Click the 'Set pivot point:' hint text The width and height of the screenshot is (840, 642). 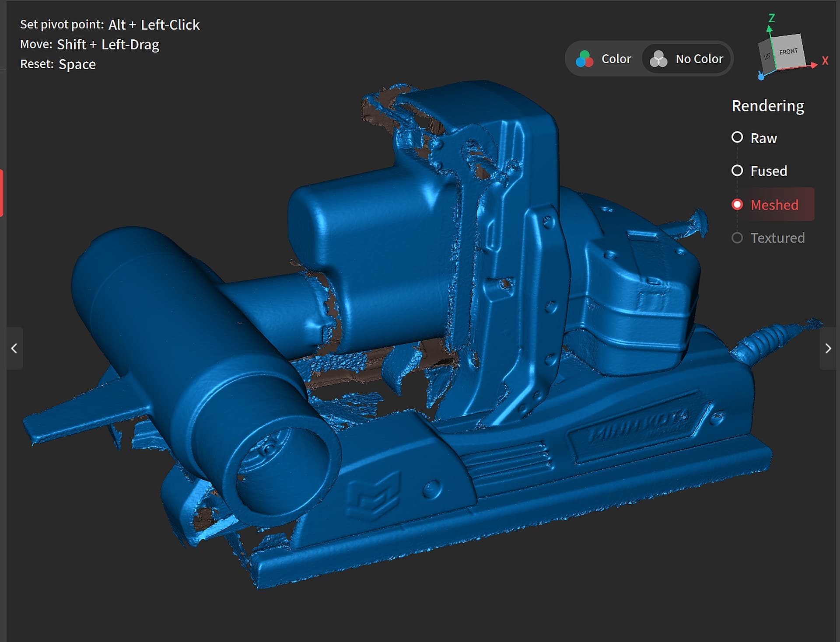(x=62, y=24)
